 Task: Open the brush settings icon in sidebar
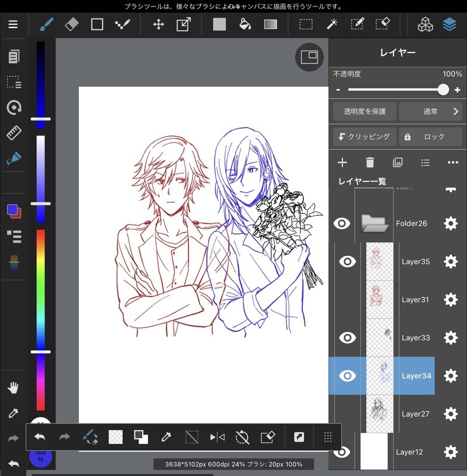(14, 158)
